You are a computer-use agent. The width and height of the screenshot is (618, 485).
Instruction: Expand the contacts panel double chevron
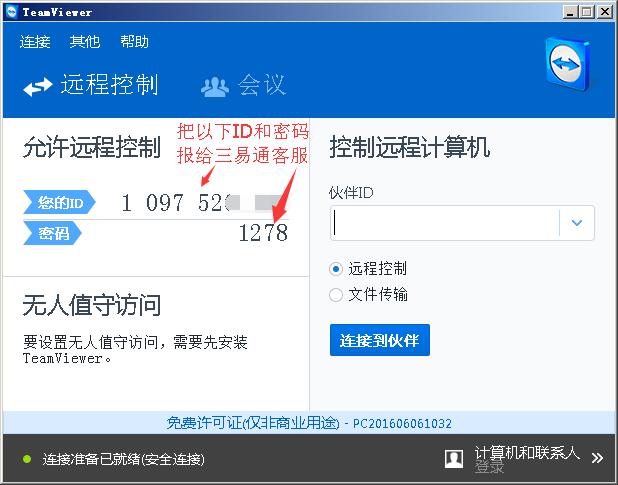[597, 458]
